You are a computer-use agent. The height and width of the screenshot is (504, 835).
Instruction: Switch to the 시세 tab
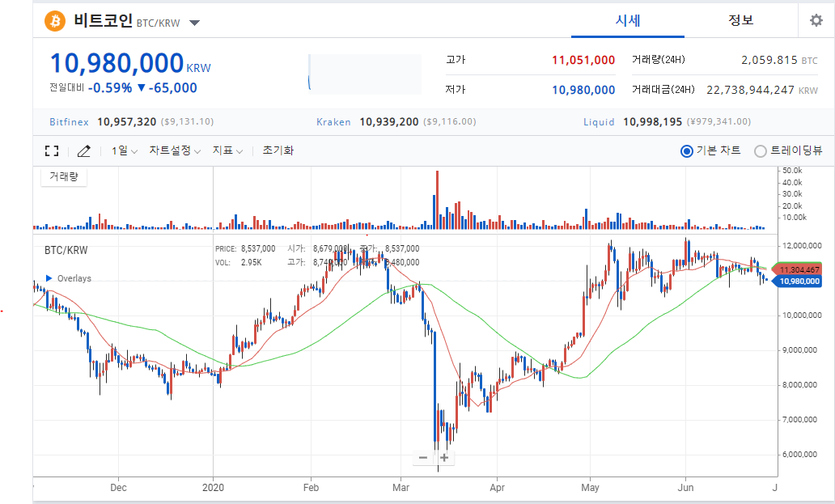pos(628,21)
